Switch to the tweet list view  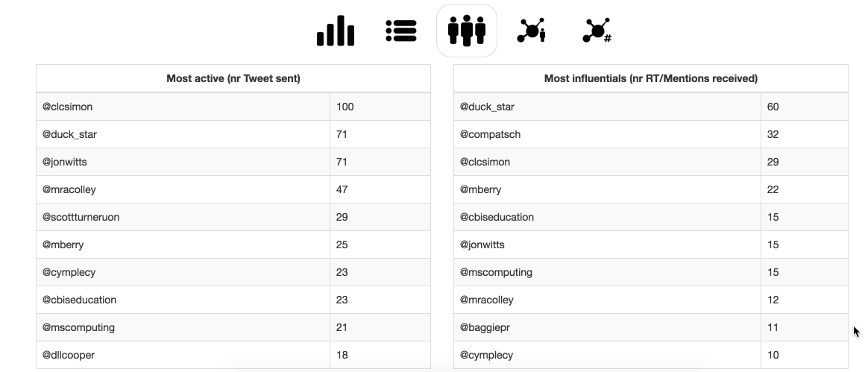tap(401, 31)
